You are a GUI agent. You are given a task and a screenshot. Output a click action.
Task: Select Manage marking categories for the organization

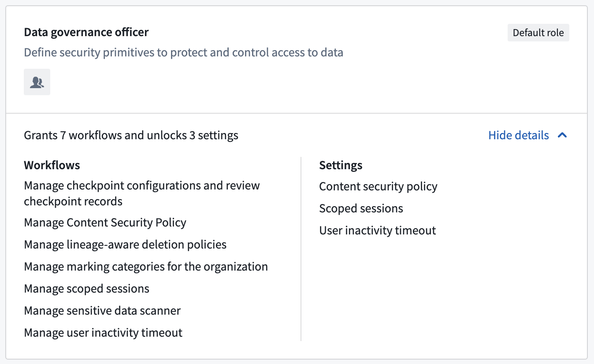click(146, 267)
